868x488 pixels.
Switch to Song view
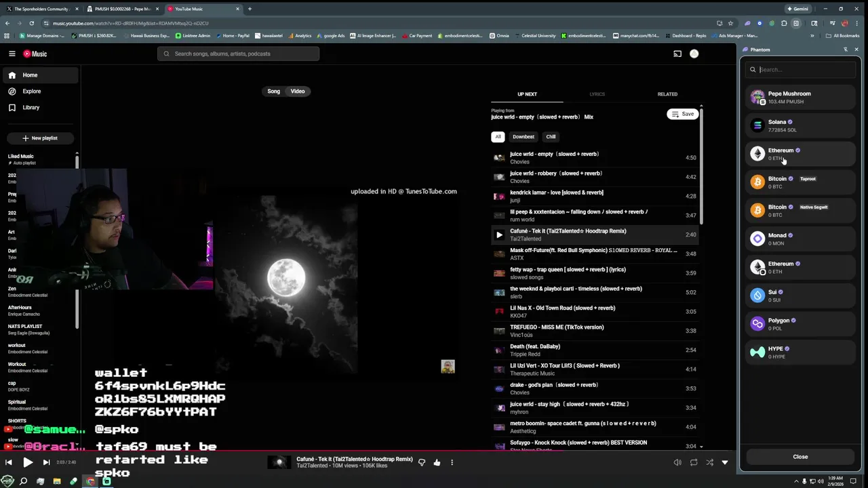pos(274,91)
